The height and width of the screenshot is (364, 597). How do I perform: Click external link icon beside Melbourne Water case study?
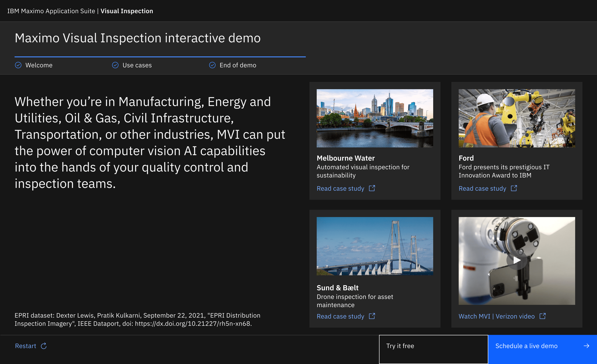tap(372, 188)
